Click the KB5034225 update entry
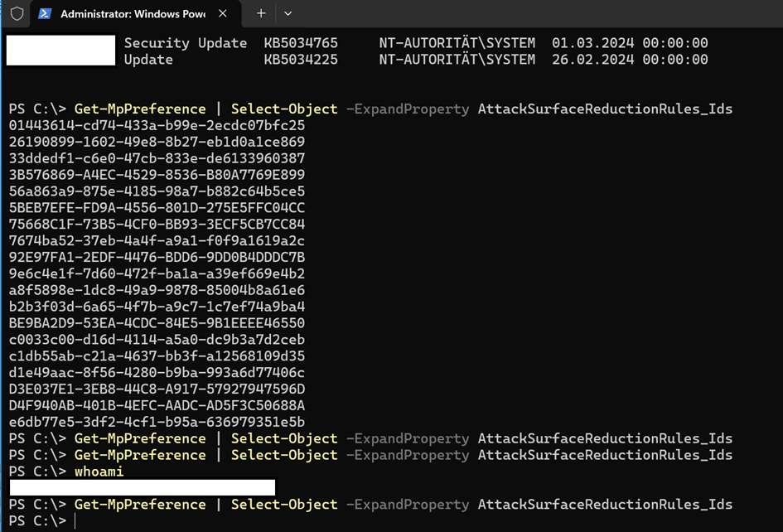This screenshot has width=783, height=532. point(301,60)
